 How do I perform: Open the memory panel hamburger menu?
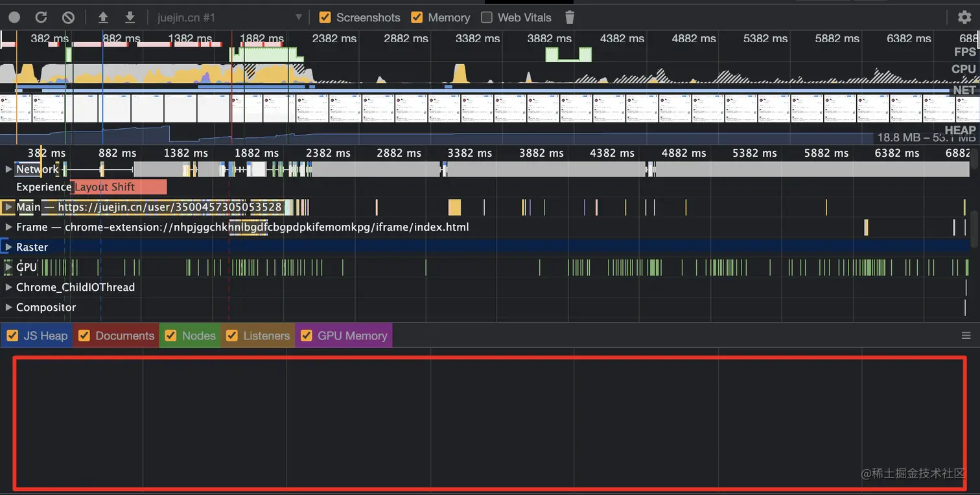click(x=966, y=336)
